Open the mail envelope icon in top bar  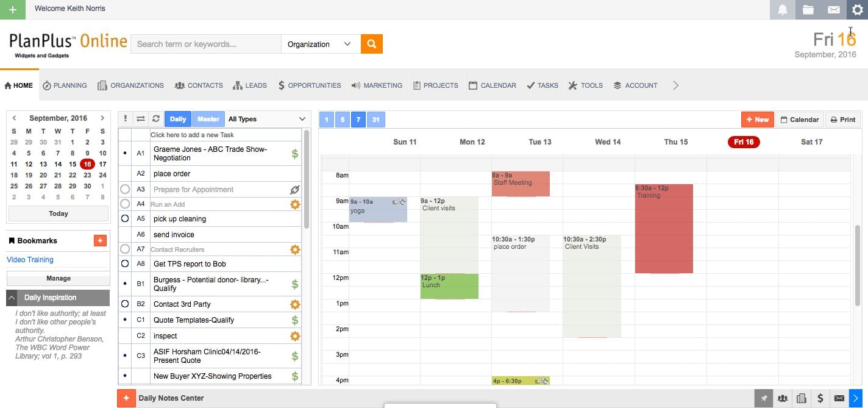833,9
